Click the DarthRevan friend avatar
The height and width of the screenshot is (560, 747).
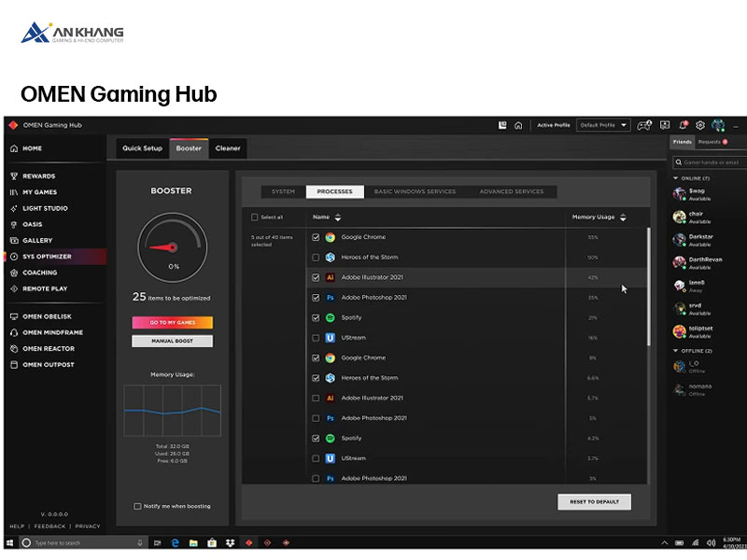(x=679, y=263)
